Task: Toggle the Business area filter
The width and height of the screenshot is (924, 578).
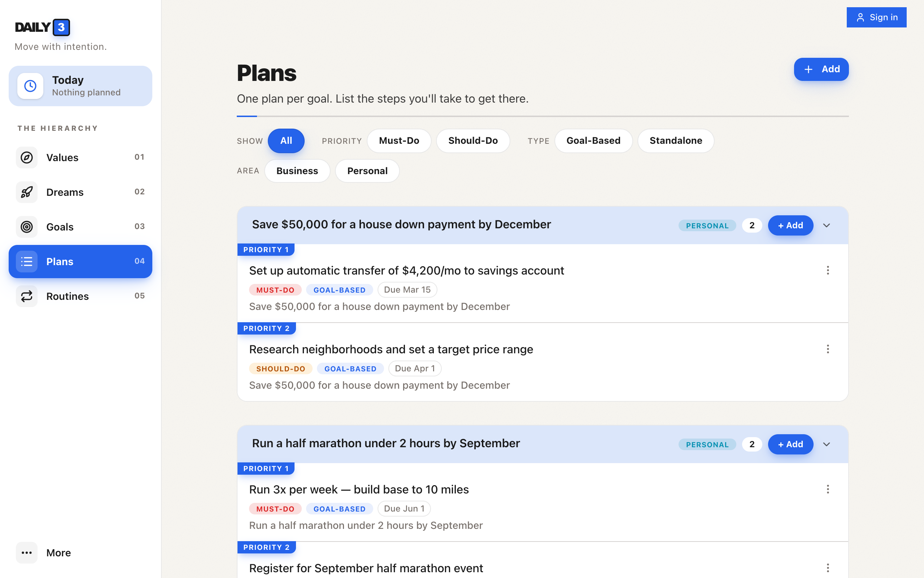Action: [297, 171]
